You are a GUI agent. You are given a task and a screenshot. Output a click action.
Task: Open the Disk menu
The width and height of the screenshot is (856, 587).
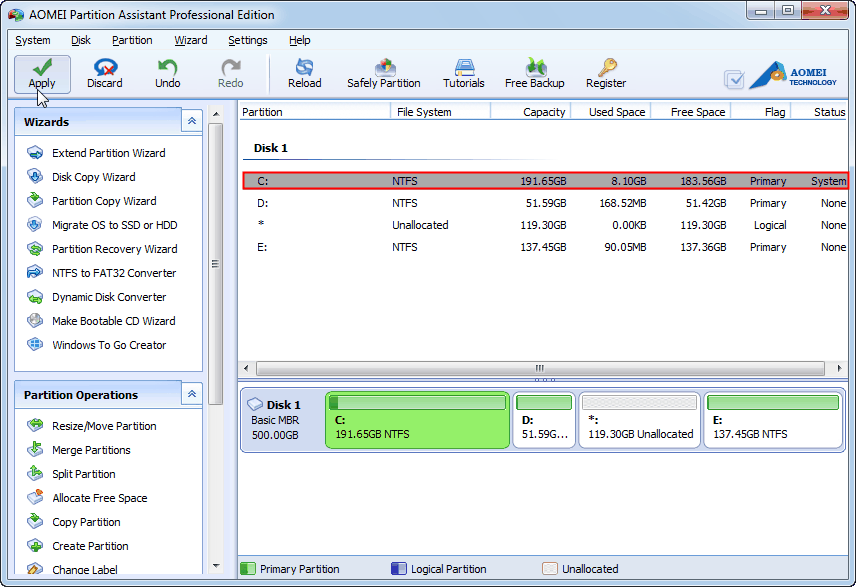(81, 40)
